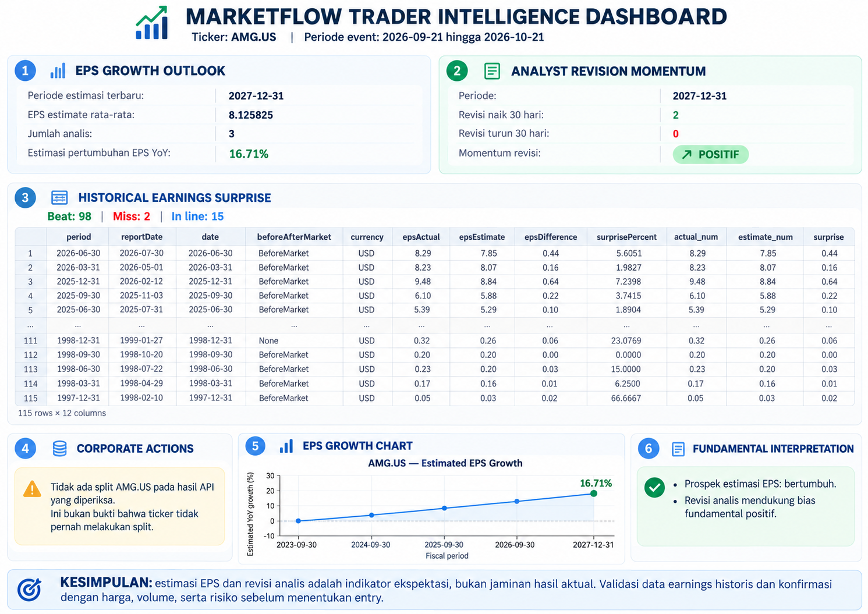Select the "Beat: 98" summary
The image size is (868, 614).
pyautogui.click(x=69, y=217)
